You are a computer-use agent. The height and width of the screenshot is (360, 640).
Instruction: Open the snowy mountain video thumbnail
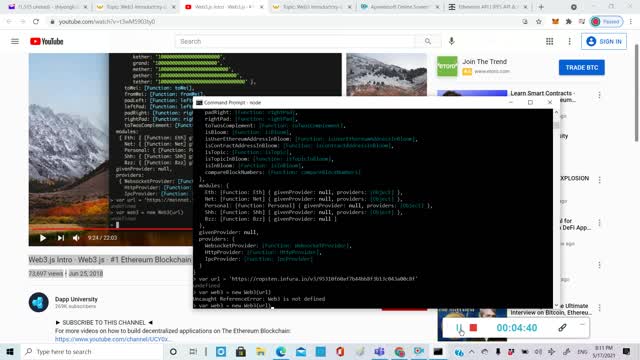pos(387,75)
